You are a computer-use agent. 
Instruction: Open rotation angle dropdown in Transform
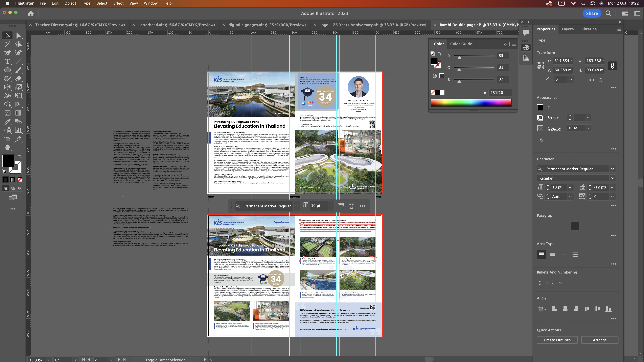coord(571,79)
